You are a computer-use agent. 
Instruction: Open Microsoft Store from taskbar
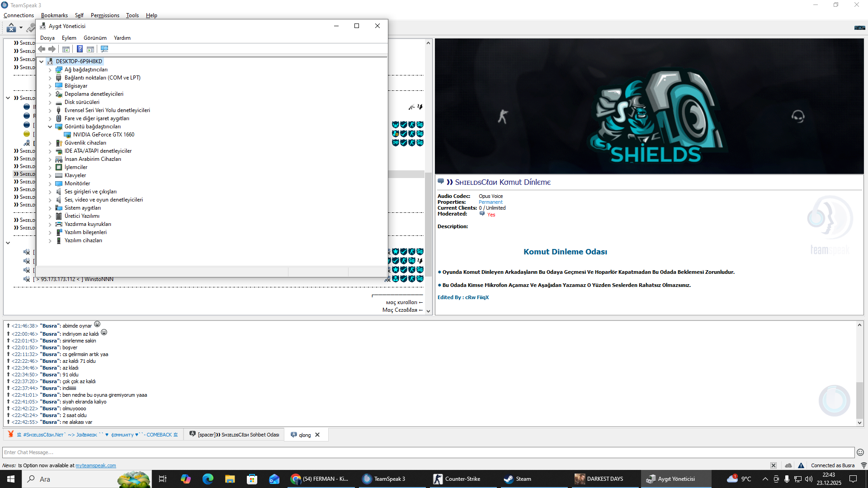coord(252,479)
